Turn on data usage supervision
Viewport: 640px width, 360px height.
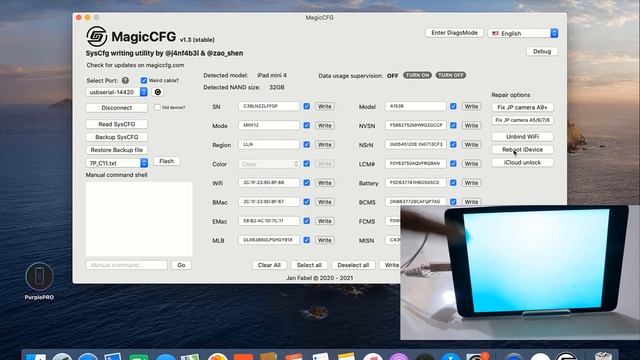pos(417,76)
